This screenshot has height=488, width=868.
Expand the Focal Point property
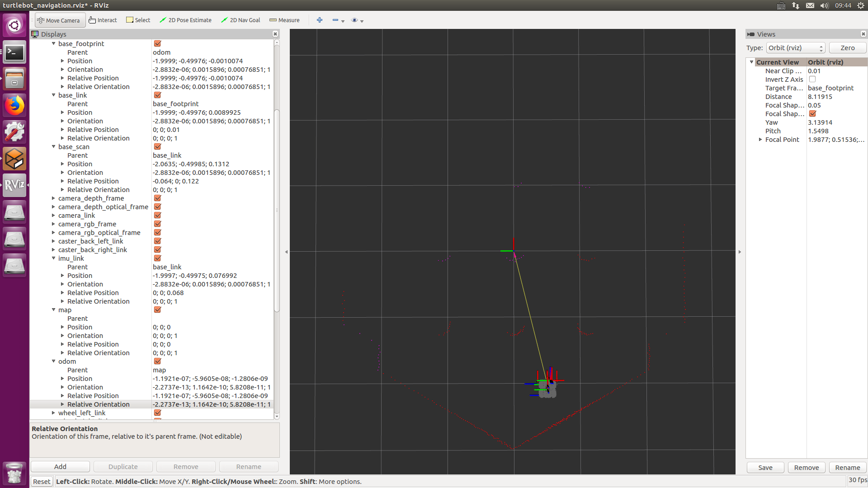pyautogui.click(x=760, y=140)
